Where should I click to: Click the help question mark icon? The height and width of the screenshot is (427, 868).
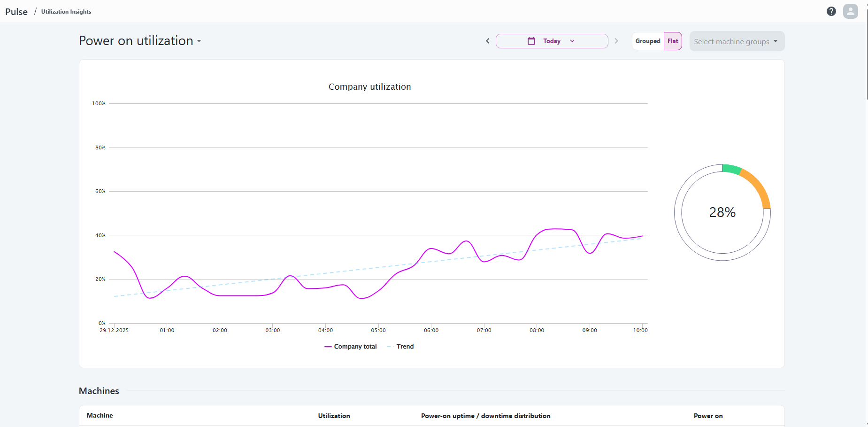[x=831, y=11]
